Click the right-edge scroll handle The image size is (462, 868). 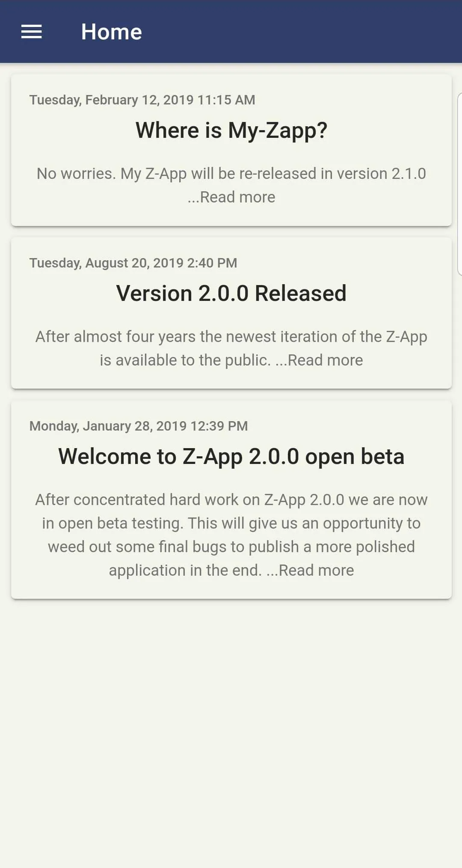click(x=459, y=184)
